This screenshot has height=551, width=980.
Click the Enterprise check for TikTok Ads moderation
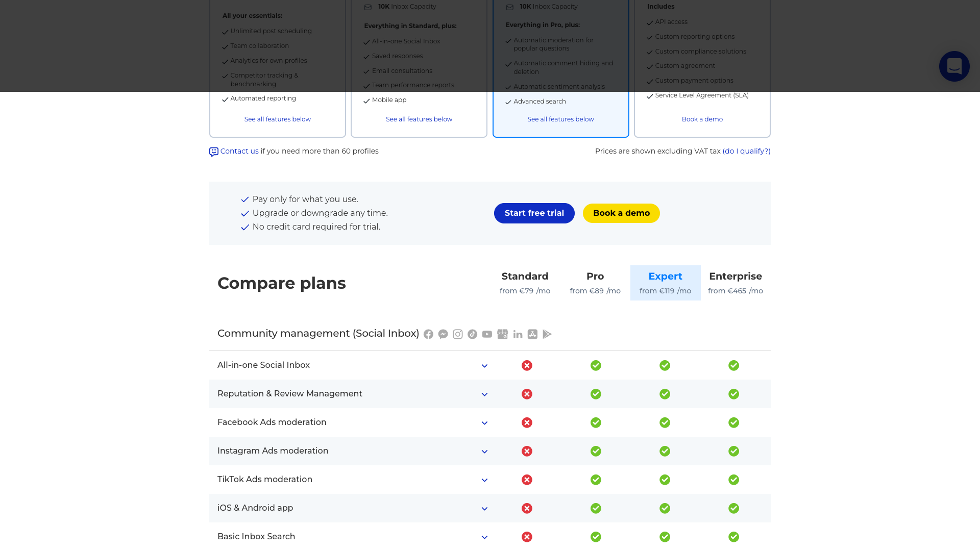733,480
